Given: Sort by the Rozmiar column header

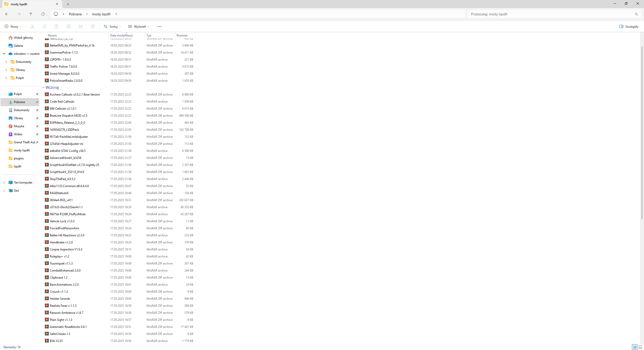Looking at the screenshot, I should pos(182,35).
